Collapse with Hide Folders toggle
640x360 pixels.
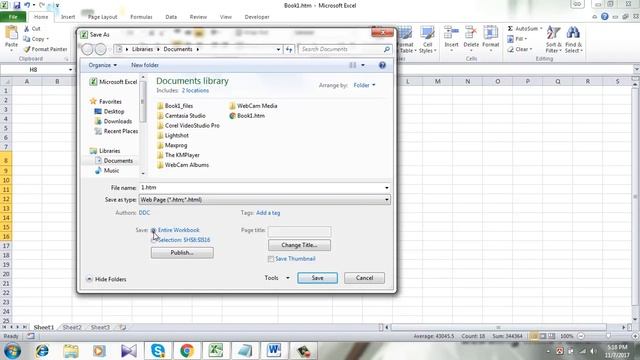(106, 279)
